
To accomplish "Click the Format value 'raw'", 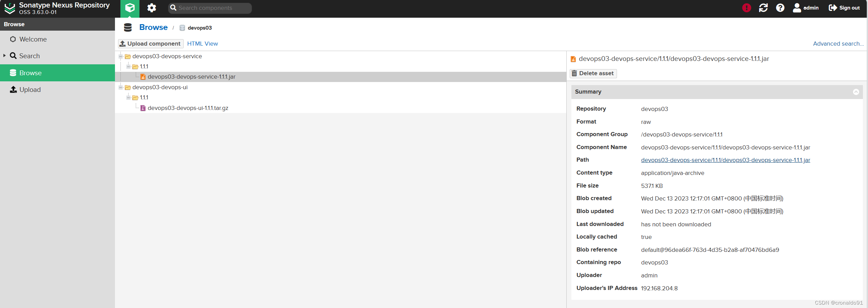I will pos(646,122).
